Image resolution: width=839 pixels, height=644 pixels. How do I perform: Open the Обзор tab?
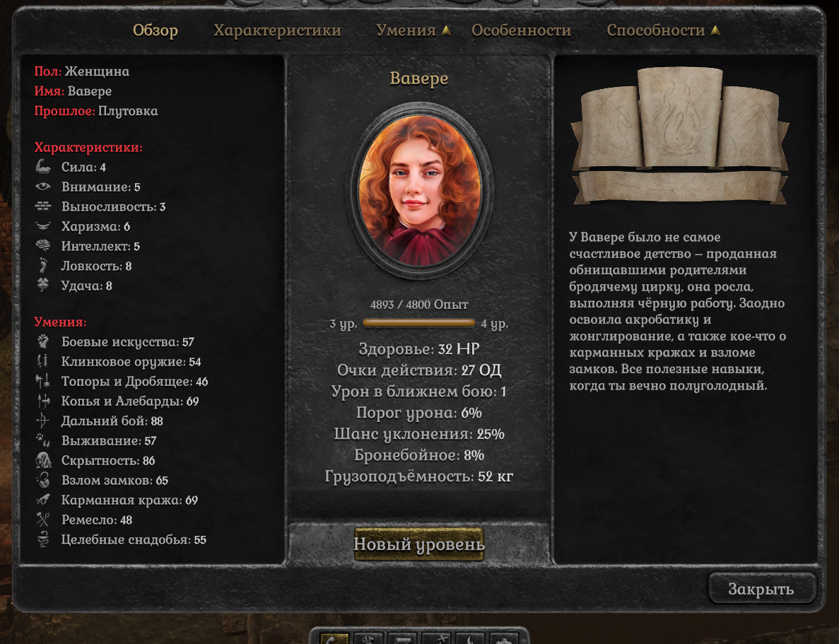click(156, 30)
